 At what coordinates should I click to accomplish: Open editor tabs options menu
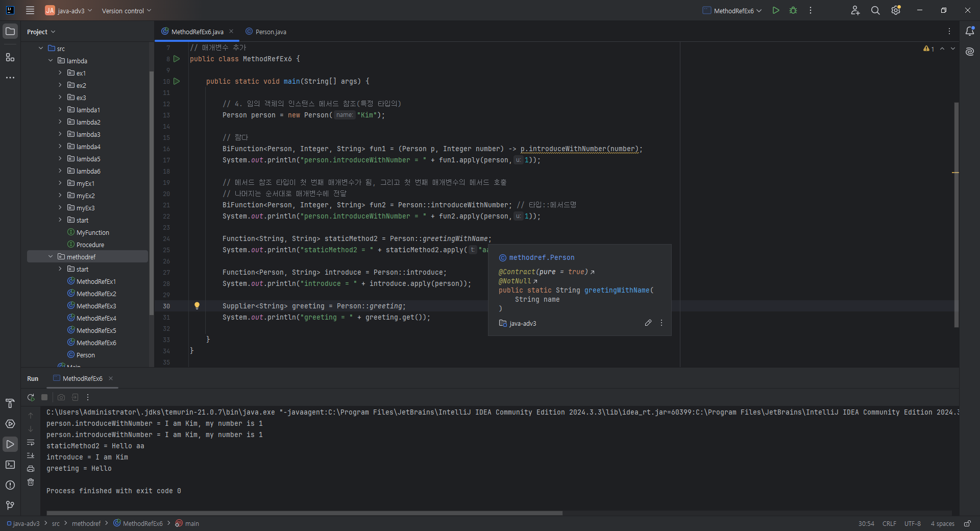tap(949, 31)
